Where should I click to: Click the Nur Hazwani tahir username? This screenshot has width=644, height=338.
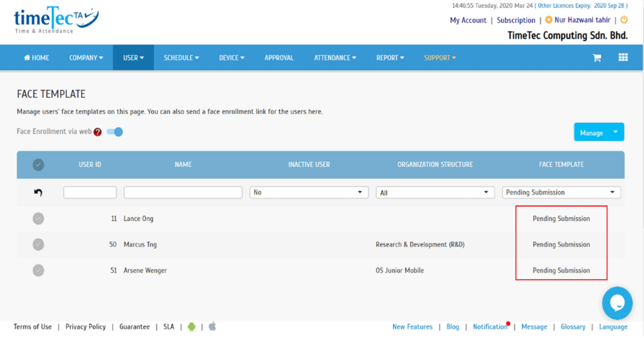pyautogui.click(x=582, y=20)
